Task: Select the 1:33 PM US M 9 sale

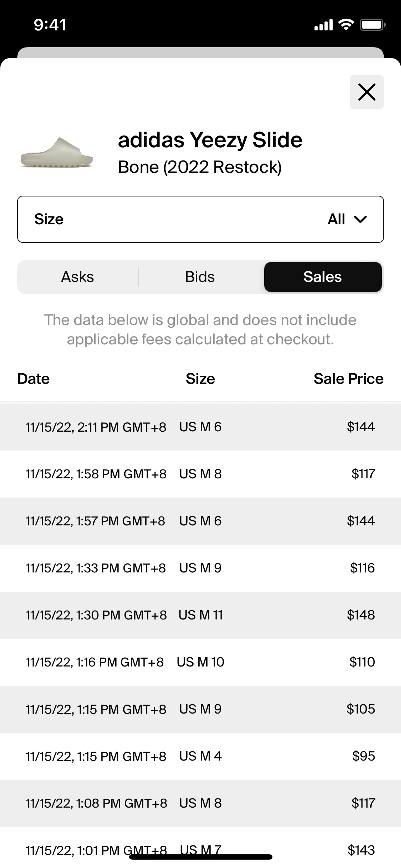Action: click(200, 568)
